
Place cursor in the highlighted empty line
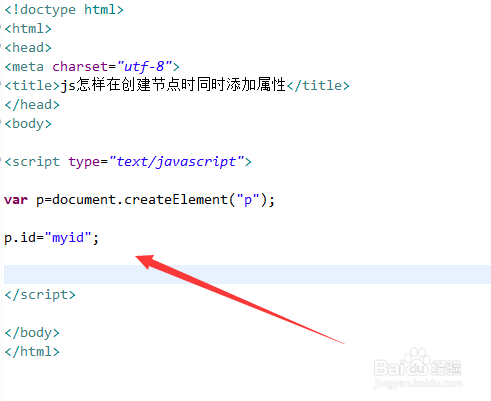click(x=247, y=274)
